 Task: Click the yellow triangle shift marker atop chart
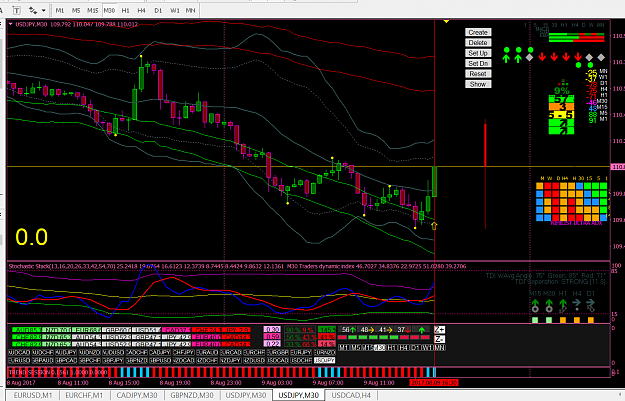point(446,21)
